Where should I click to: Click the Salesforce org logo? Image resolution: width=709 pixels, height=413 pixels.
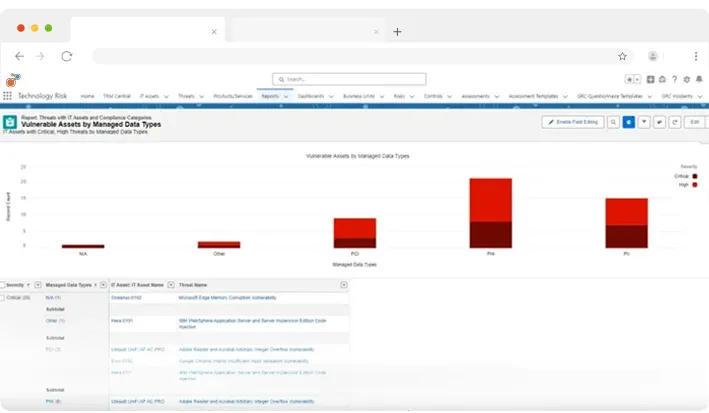pyautogui.click(x=13, y=80)
